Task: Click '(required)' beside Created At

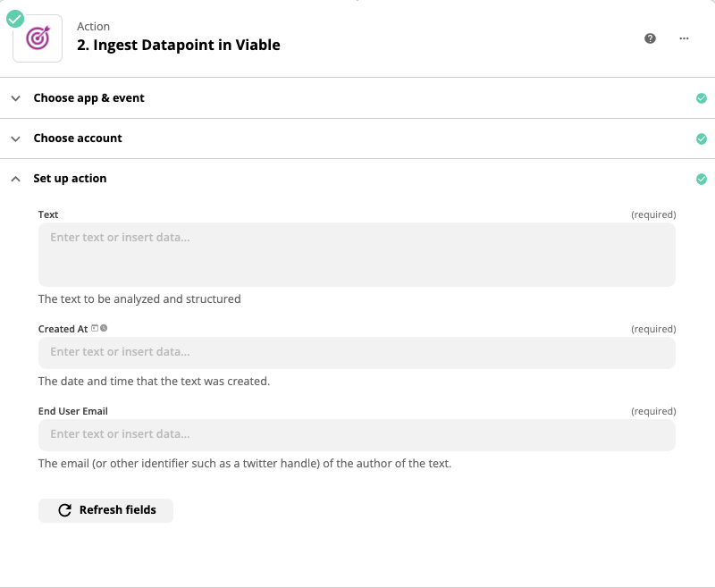Action: (x=653, y=329)
